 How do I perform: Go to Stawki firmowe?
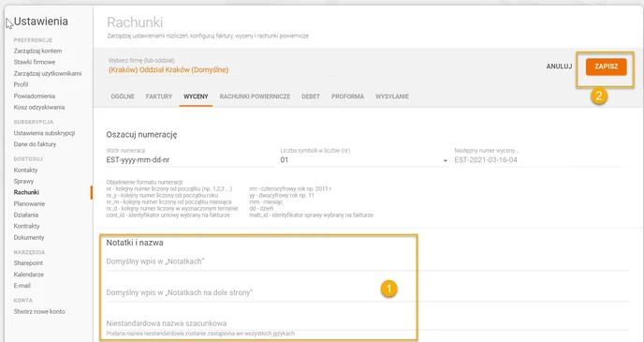pyautogui.click(x=35, y=62)
